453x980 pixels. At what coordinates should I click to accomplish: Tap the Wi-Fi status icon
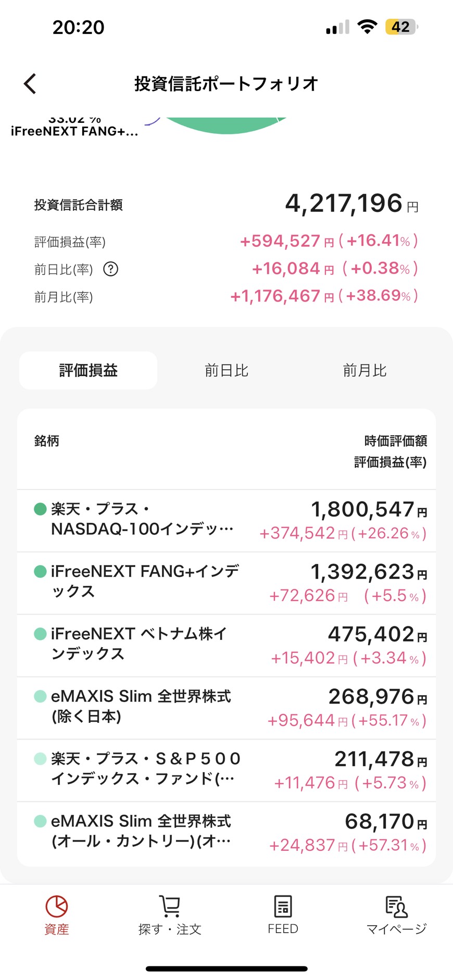point(367,27)
